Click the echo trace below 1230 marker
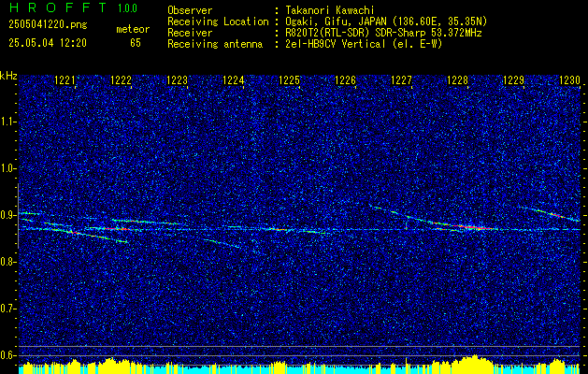Image resolution: width=588 pixels, height=374 pixels. 552,214
